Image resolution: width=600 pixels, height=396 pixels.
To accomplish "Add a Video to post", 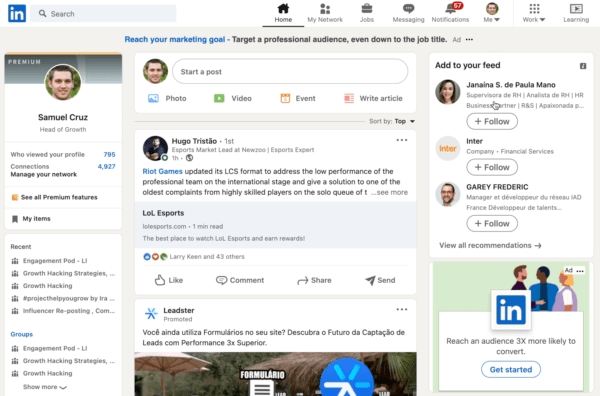I will (233, 98).
